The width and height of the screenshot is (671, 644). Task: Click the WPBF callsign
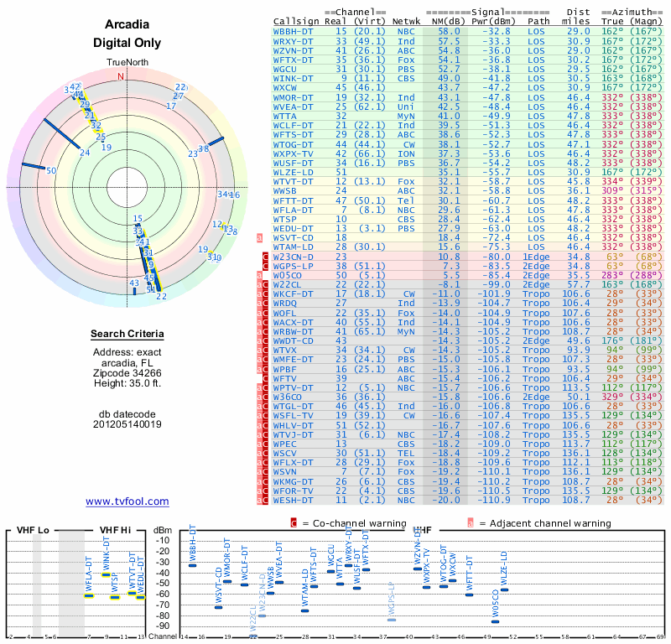[x=285, y=369]
